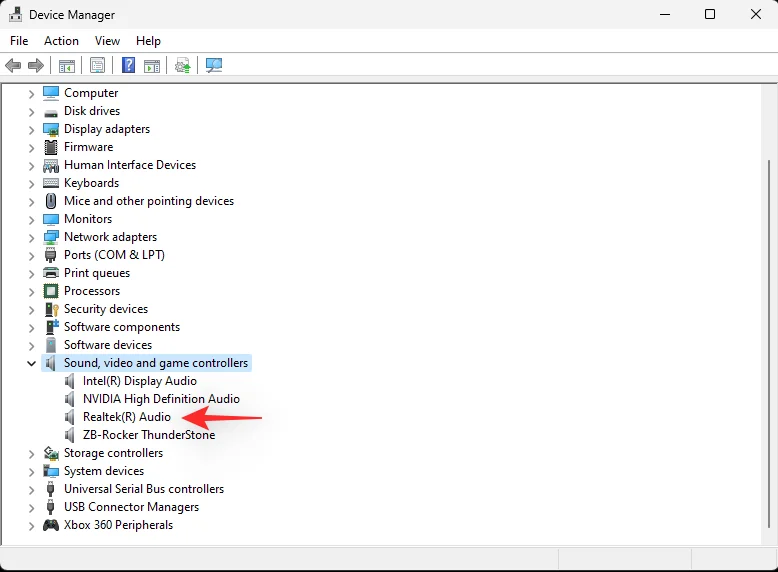
Task: Maximize the Device Manager window
Action: coord(710,14)
